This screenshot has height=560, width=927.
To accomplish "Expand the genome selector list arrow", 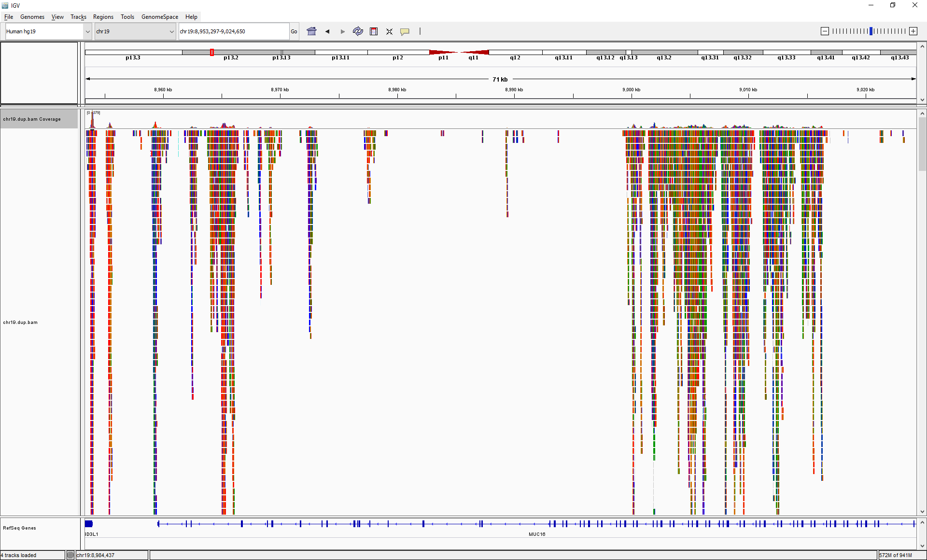I will coord(87,31).
